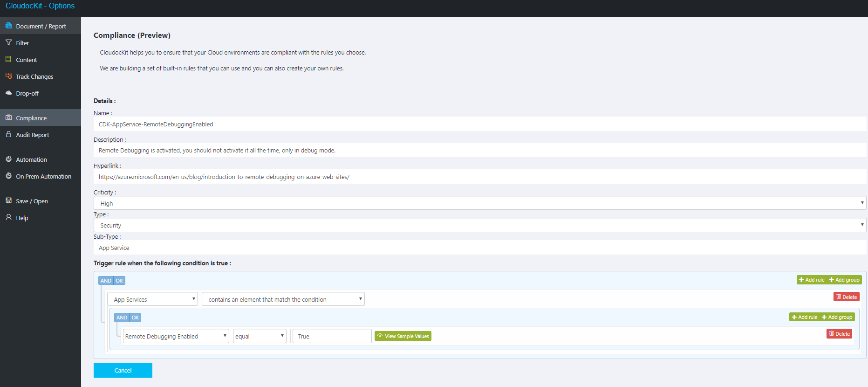Image resolution: width=868 pixels, height=387 pixels.
Task: Delete the Remote Debugging Enabled rule
Action: coord(840,333)
